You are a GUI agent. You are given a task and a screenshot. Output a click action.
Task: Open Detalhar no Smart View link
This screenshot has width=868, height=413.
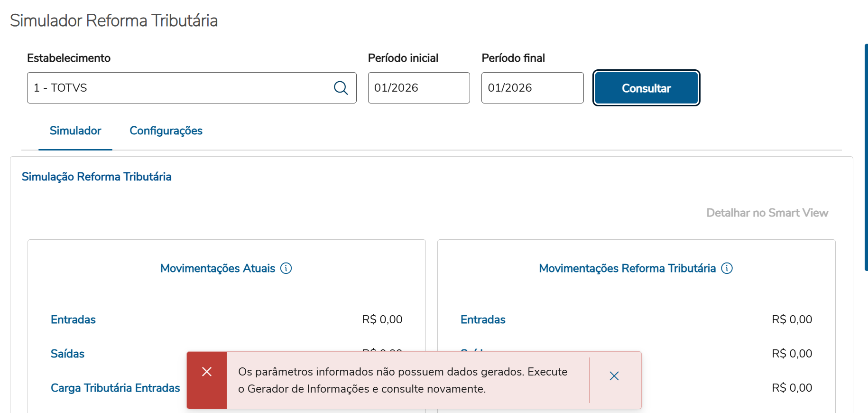coord(767,213)
